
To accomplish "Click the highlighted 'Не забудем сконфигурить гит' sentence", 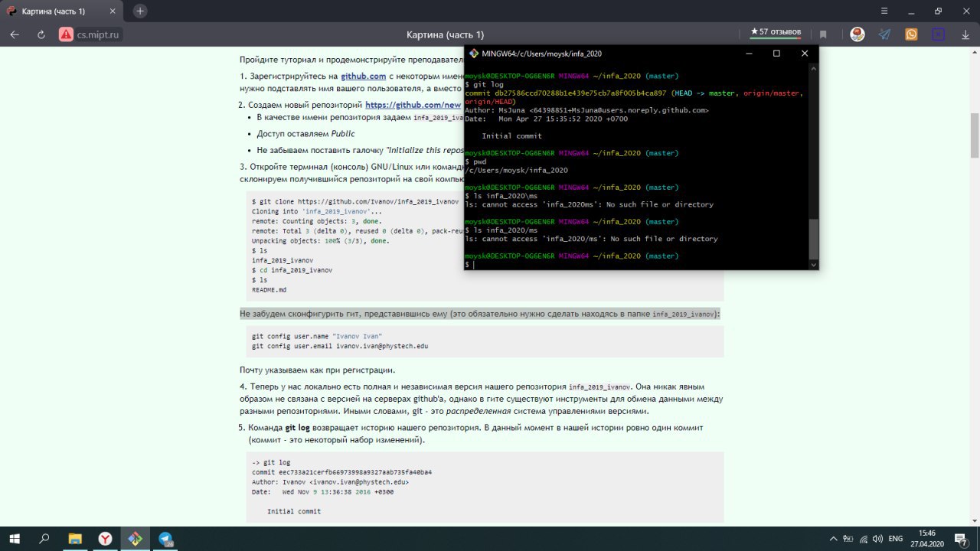I will pos(480,314).
